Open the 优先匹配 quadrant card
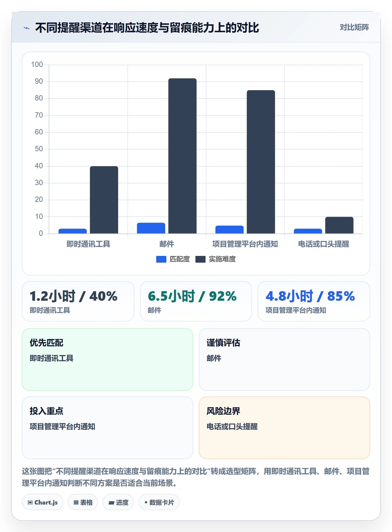392x532 pixels. (108, 360)
